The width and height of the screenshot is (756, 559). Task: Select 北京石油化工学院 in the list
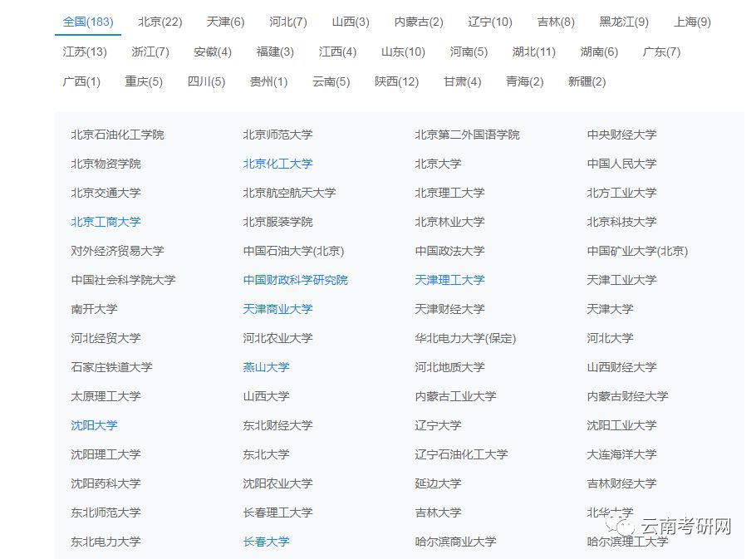coord(118,135)
